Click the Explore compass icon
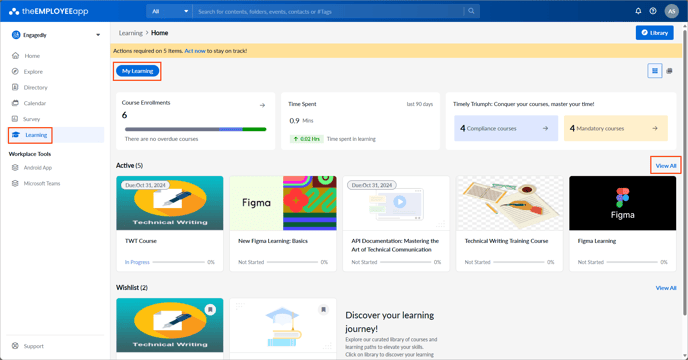This screenshot has height=360, width=688. (15, 72)
